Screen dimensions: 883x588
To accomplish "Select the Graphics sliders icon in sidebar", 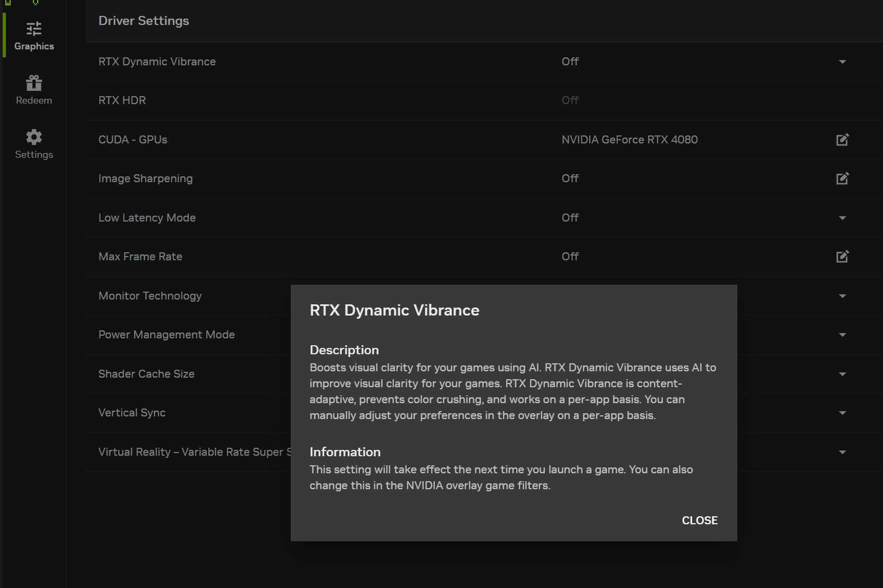I will [x=33, y=29].
